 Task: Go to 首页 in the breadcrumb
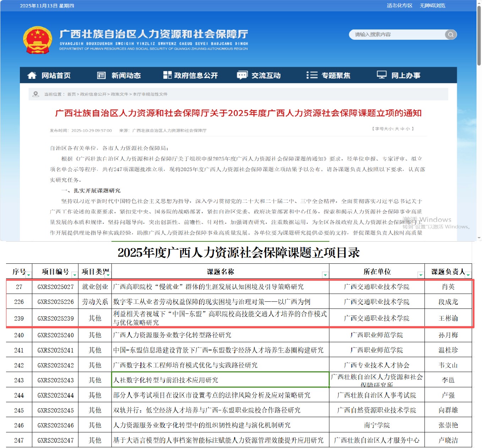coord(71,94)
